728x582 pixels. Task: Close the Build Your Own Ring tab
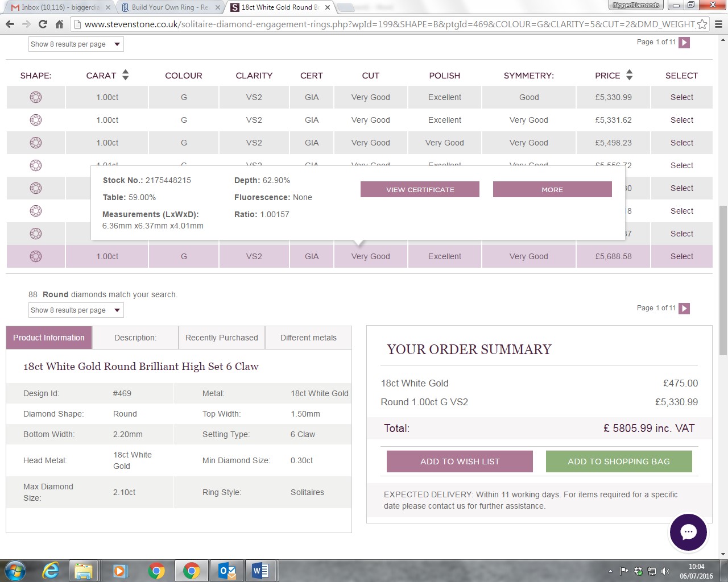pyautogui.click(x=218, y=7)
